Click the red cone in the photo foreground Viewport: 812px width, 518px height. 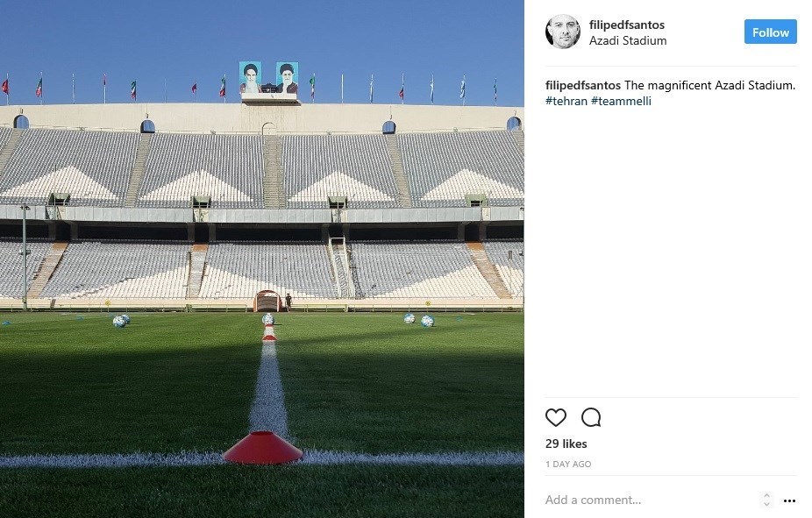coord(262,447)
